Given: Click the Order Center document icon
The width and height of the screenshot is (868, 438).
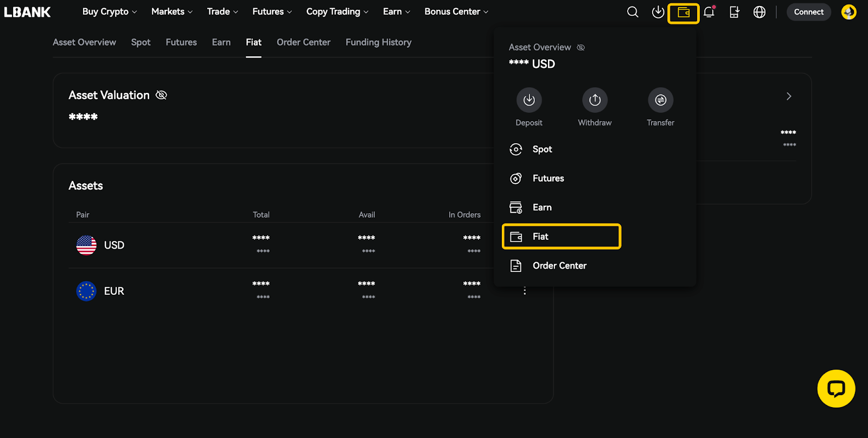Looking at the screenshot, I should [516, 265].
